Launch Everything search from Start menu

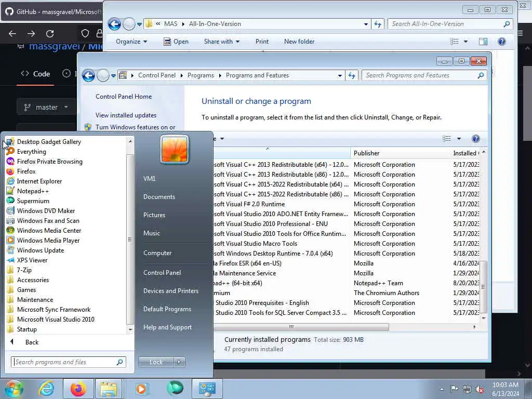pos(31,152)
